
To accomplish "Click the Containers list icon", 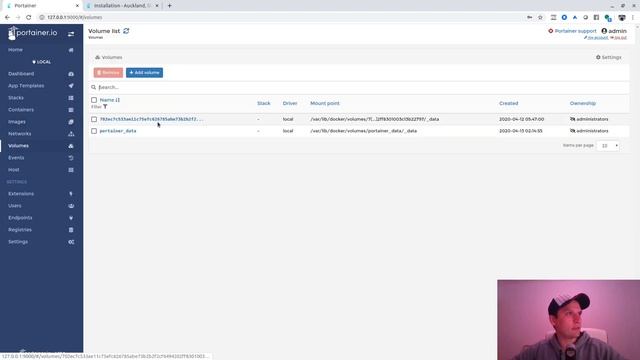I will [x=71, y=110].
